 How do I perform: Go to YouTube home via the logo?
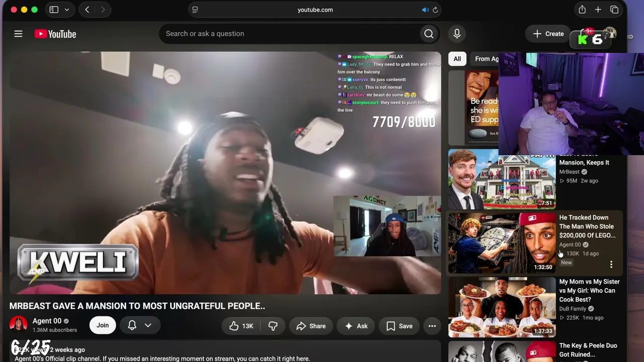[x=55, y=34]
